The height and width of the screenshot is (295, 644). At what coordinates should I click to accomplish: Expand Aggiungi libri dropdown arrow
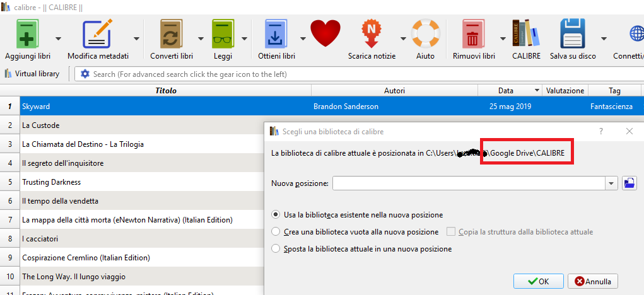point(58,38)
